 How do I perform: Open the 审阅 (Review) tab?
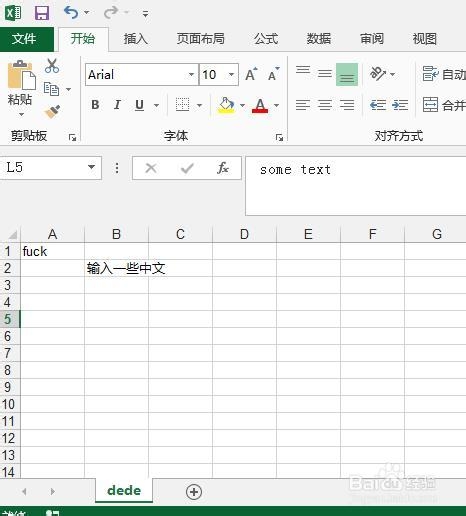pos(372,39)
